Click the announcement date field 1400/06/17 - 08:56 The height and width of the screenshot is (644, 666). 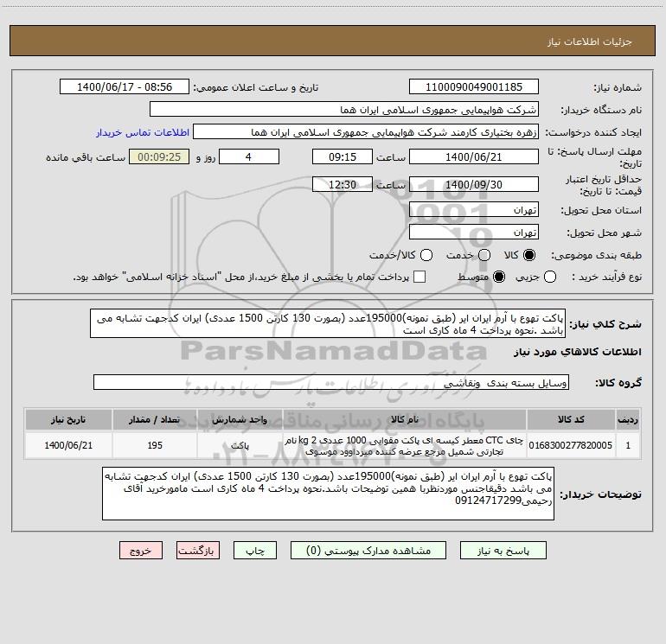click(125, 87)
